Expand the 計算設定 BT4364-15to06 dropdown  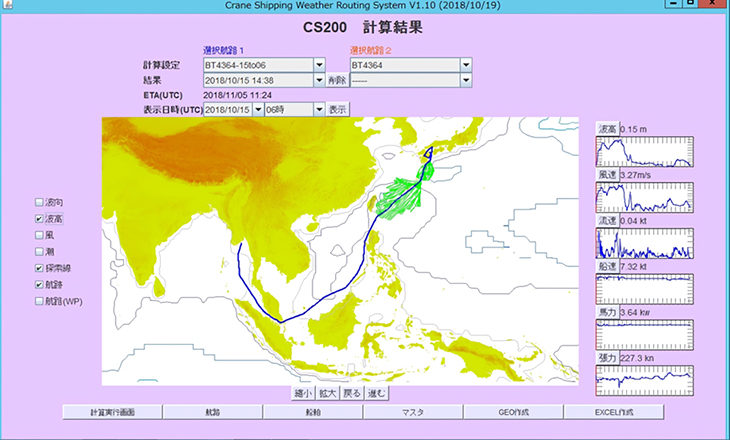(320, 65)
